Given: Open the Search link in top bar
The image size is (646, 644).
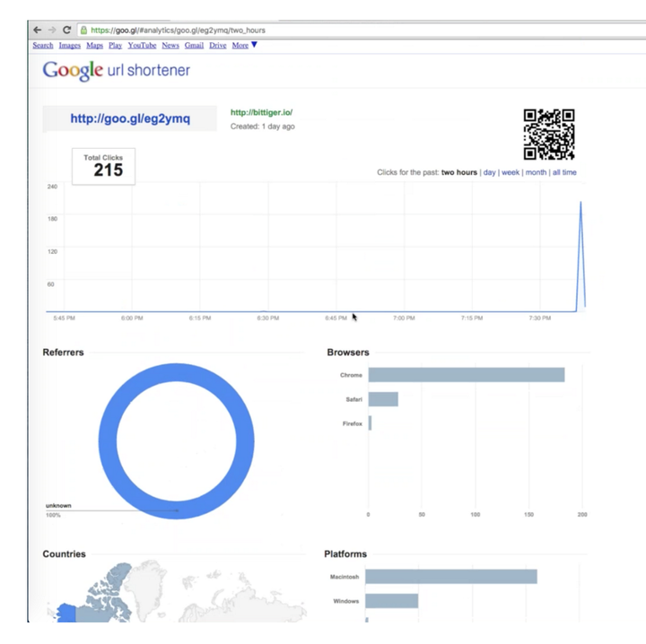Looking at the screenshot, I should coord(43,45).
